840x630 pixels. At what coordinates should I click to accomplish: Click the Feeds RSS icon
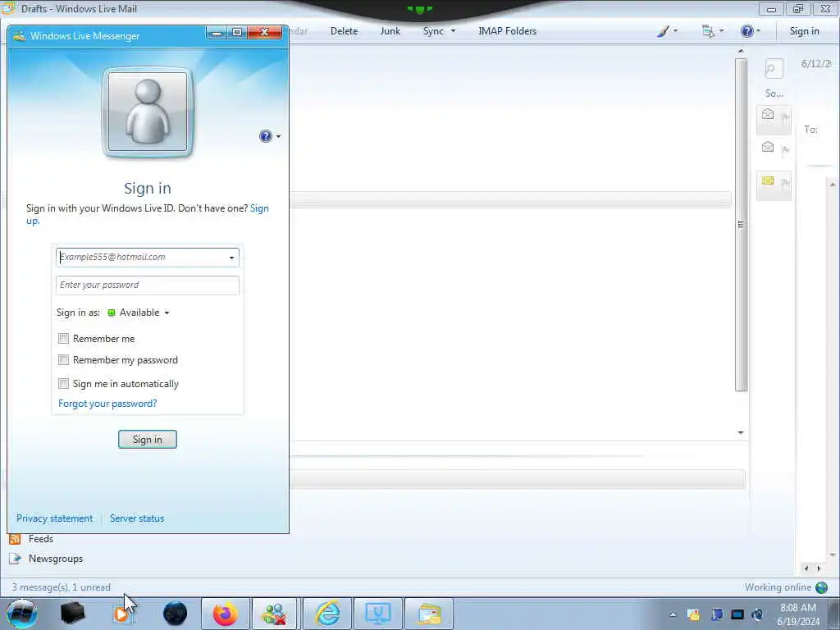(x=15, y=539)
